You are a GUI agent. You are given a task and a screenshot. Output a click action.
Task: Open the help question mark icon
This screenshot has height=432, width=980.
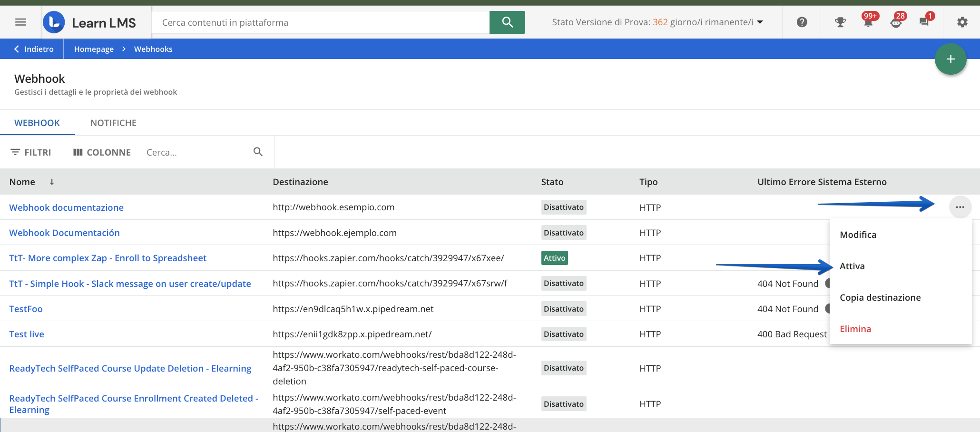802,22
